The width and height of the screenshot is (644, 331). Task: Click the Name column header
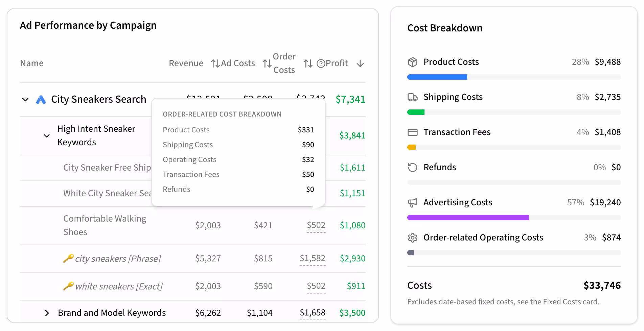[x=32, y=63]
